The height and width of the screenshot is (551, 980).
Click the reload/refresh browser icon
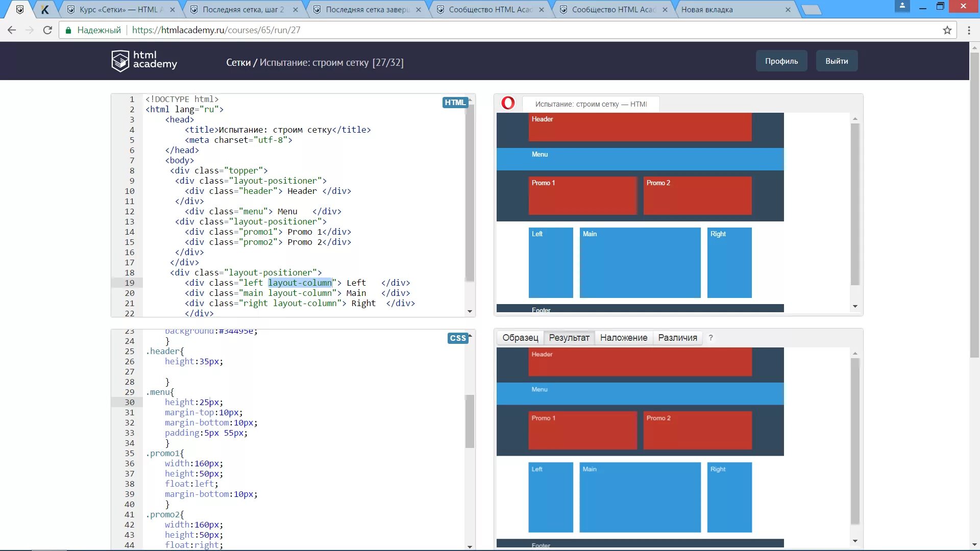coord(47,30)
